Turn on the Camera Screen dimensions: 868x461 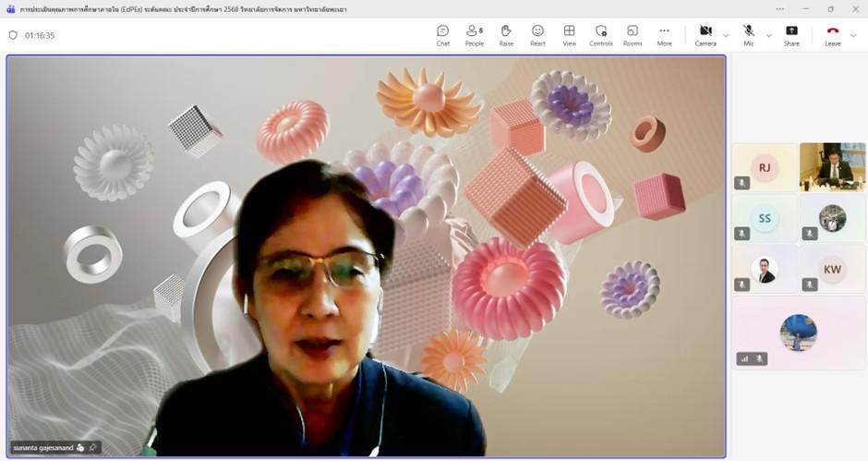coord(705,35)
